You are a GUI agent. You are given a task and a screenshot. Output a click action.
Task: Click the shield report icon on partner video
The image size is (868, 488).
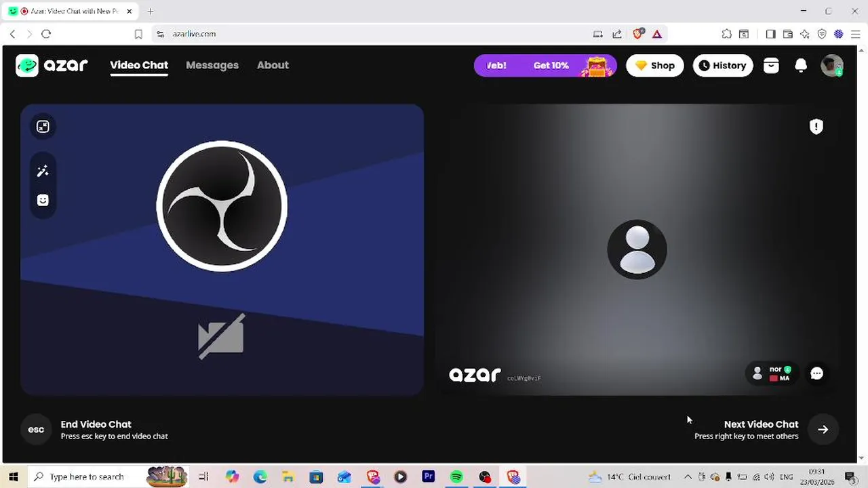(x=816, y=127)
